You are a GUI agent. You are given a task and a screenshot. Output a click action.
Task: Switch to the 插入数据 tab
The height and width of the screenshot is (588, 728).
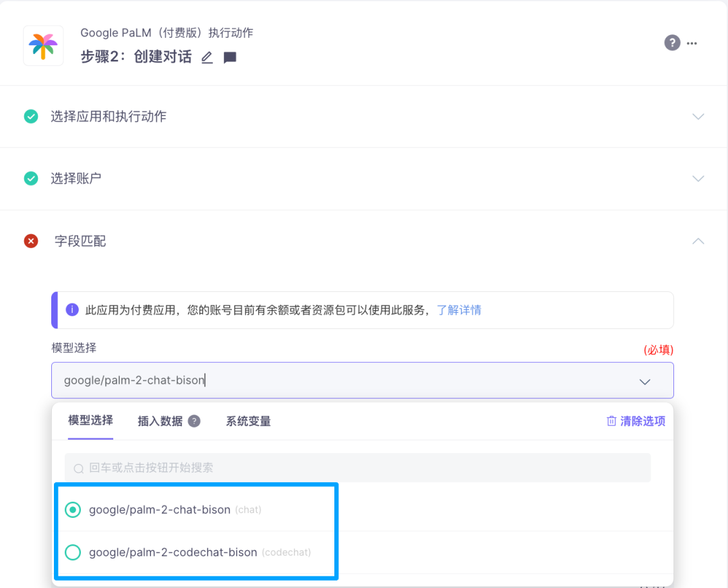point(160,421)
